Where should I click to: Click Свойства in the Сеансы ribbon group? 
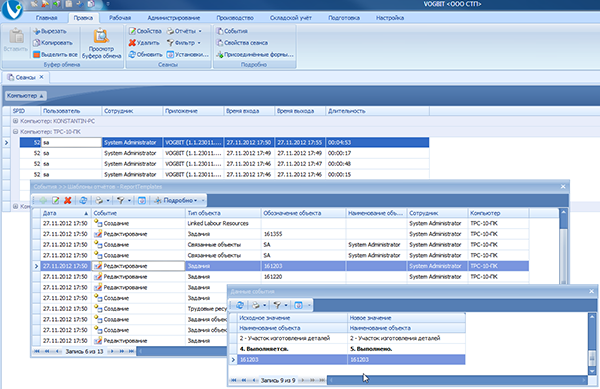pyautogui.click(x=145, y=31)
